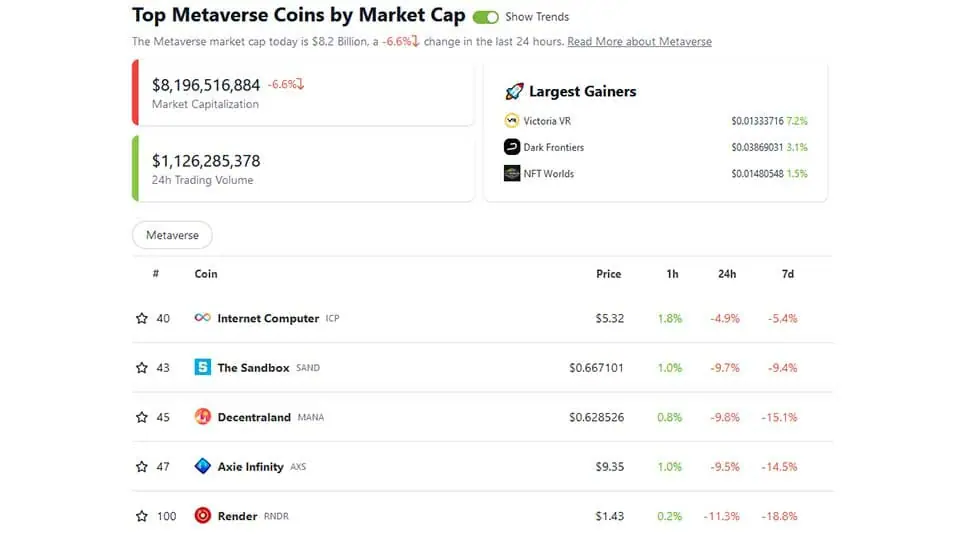Click the Decentraland logo icon
This screenshot has height=540, width=960.
tap(202, 417)
